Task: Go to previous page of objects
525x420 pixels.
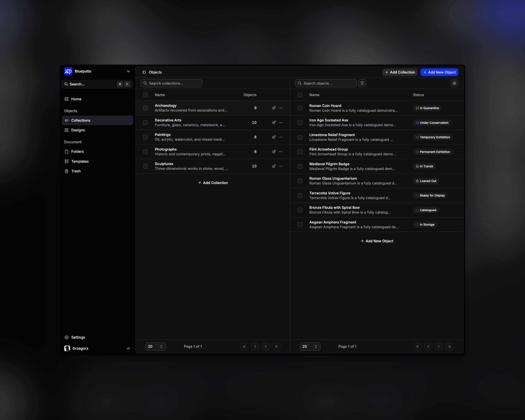Action: coord(428,346)
